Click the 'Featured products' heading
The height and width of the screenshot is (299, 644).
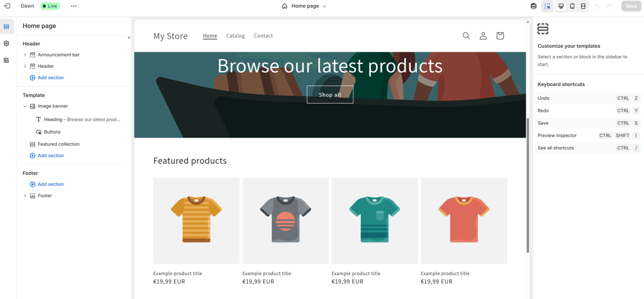point(190,161)
